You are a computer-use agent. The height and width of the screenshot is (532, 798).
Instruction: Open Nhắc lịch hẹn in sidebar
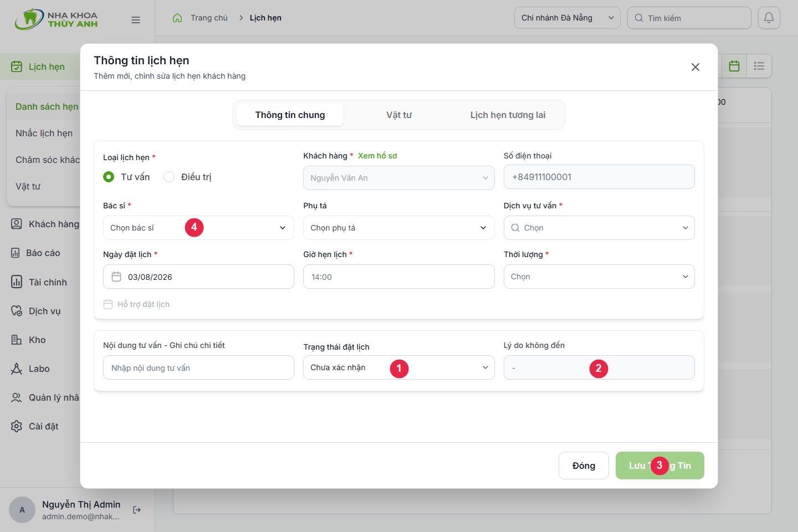[x=44, y=133]
